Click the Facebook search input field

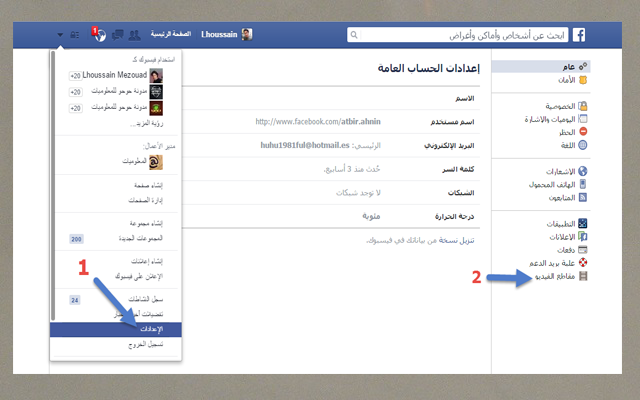[460, 34]
